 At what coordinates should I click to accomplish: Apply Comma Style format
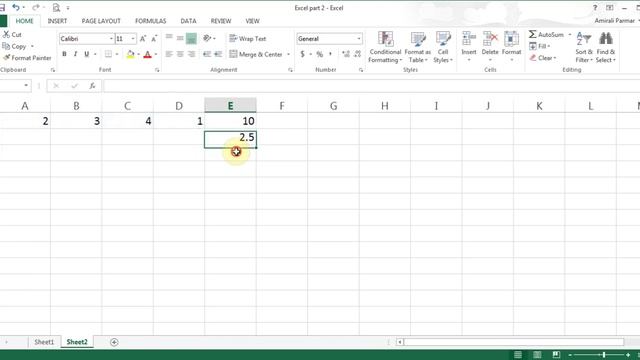click(x=330, y=54)
